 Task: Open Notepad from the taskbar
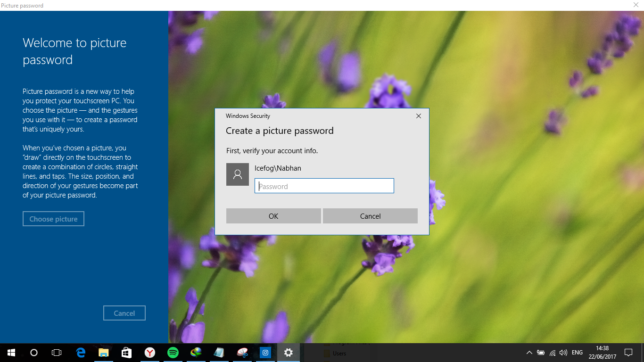(219, 352)
